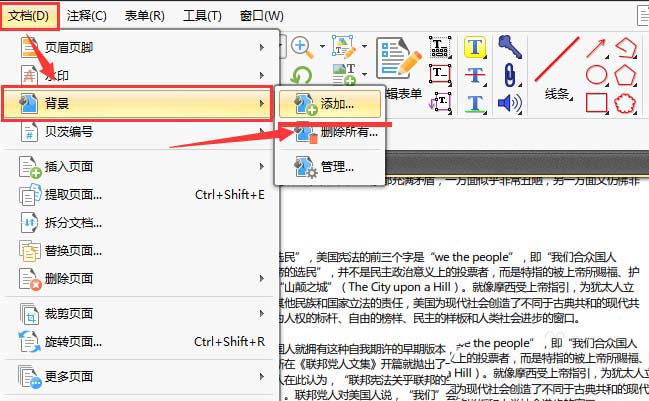
Task: Select the strikethrough text tool icon
Action: click(475, 75)
